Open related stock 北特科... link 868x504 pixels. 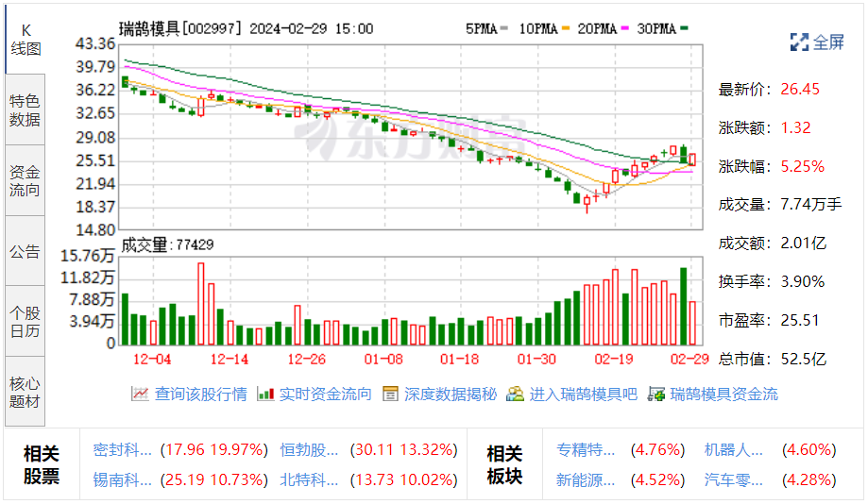pyautogui.click(x=309, y=479)
